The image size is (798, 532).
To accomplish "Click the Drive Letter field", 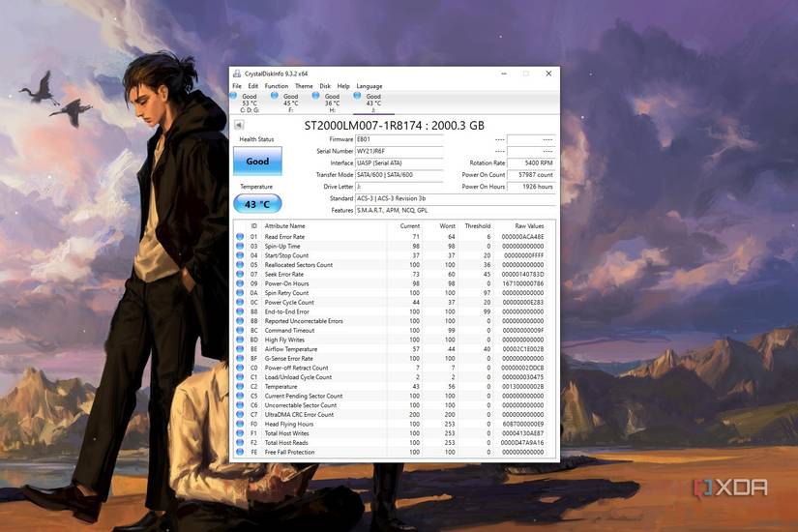I will (399, 187).
